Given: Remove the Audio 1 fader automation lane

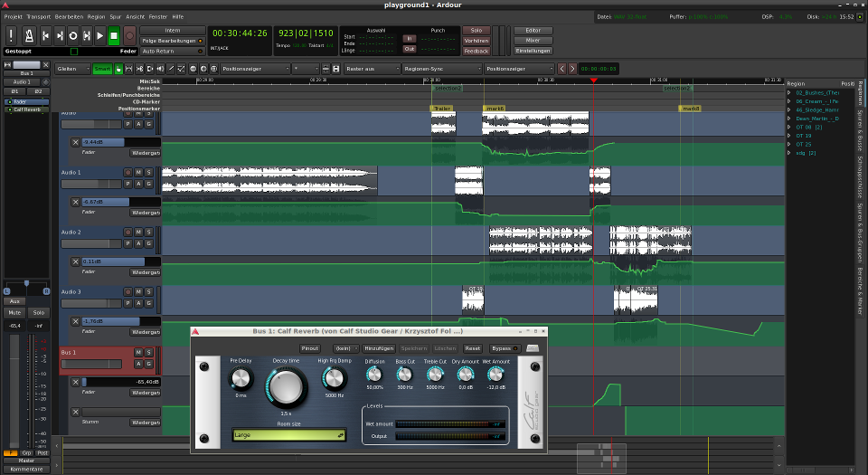Looking at the screenshot, I should point(76,202).
